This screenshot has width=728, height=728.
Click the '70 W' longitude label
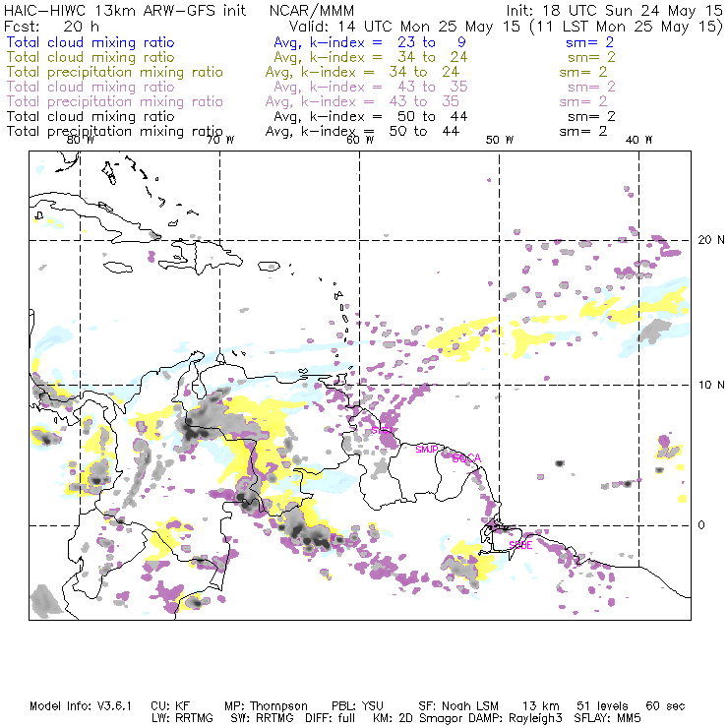pyautogui.click(x=220, y=140)
